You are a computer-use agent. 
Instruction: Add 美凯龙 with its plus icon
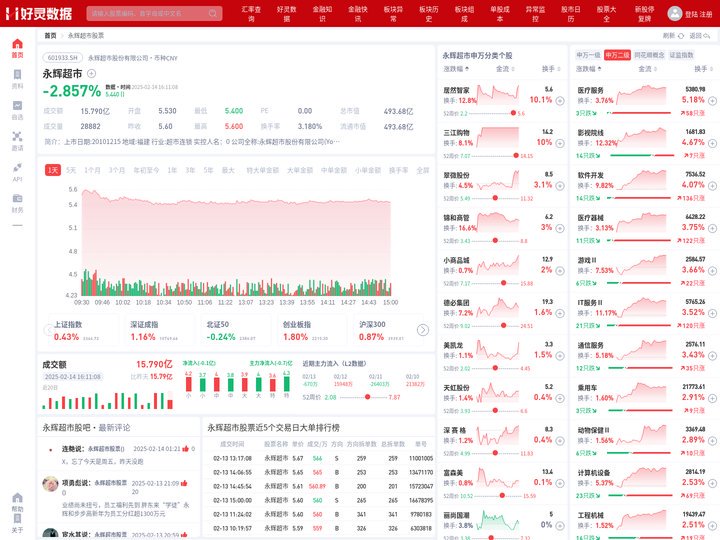click(560, 356)
